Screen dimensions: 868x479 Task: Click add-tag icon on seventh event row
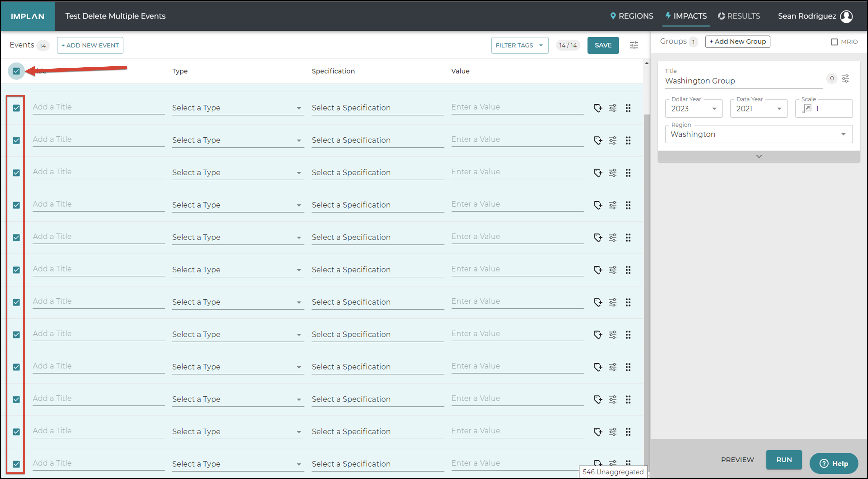pyautogui.click(x=598, y=302)
